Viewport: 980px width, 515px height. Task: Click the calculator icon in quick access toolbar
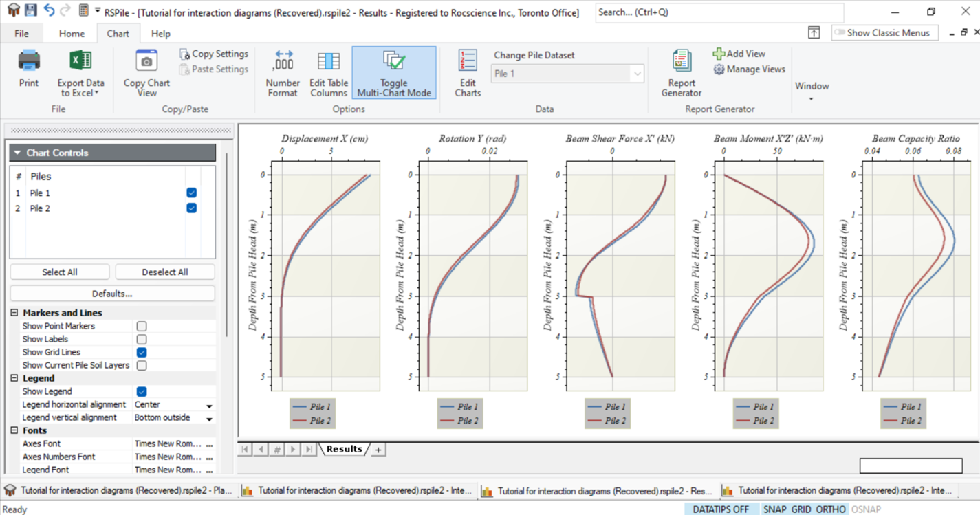click(83, 10)
